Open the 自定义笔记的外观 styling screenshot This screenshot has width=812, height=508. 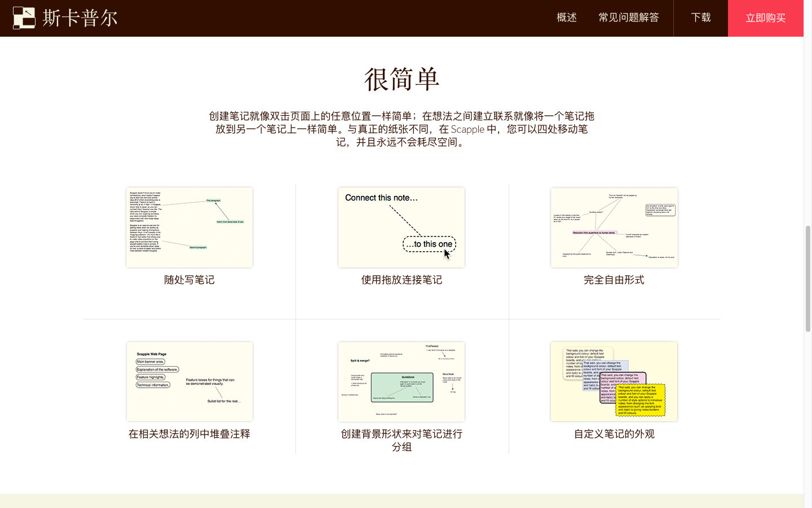[x=614, y=381]
